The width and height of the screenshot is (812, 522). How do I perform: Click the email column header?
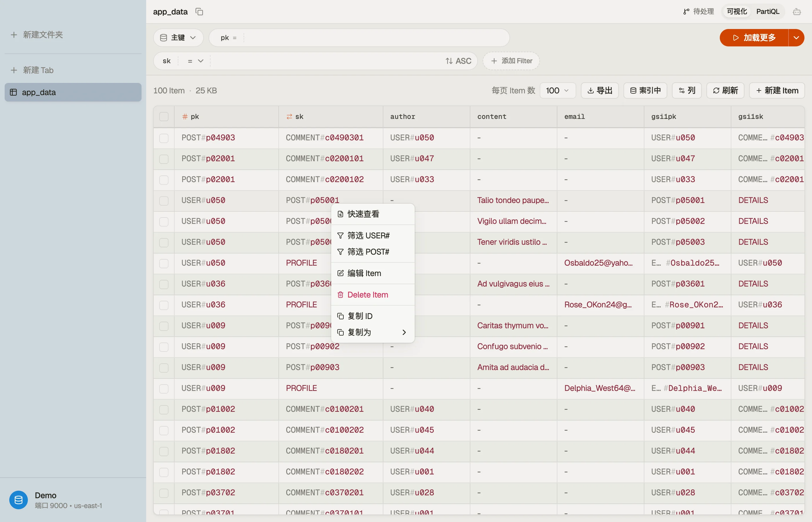coord(601,117)
